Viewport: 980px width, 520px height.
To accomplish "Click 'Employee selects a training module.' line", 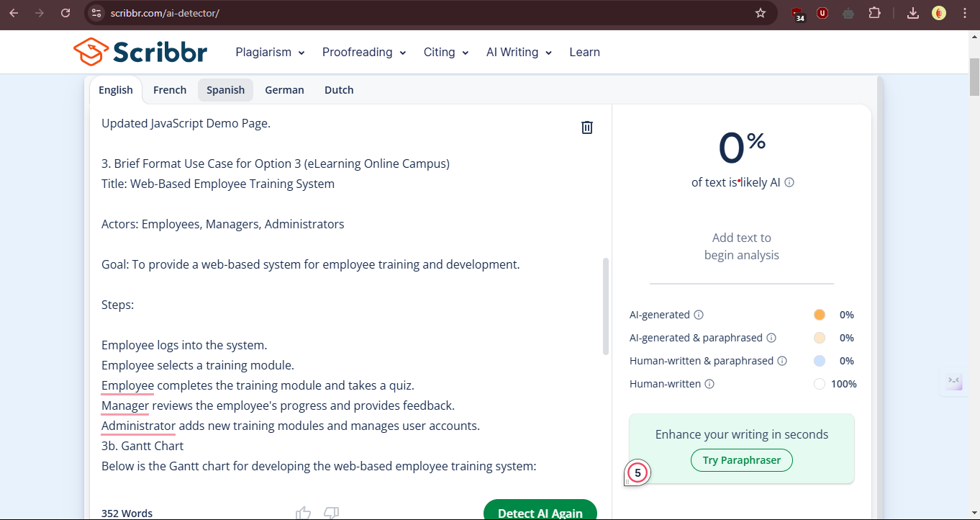I will tap(198, 365).
